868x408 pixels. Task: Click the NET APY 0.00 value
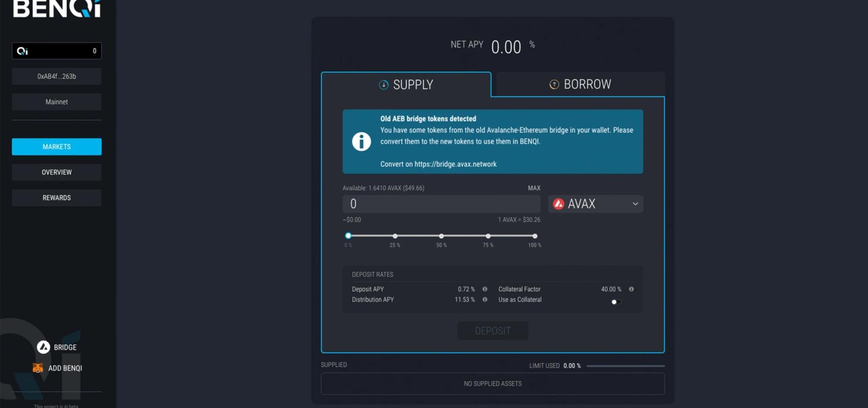click(x=506, y=47)
